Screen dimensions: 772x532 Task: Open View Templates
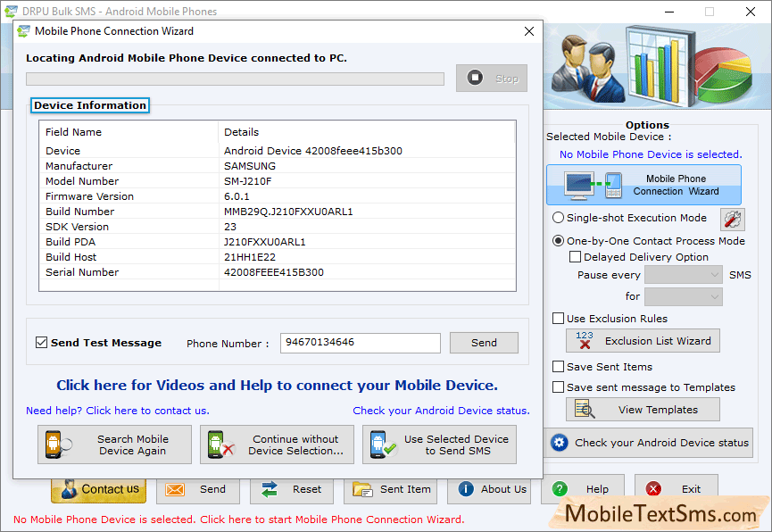[643, 410]
